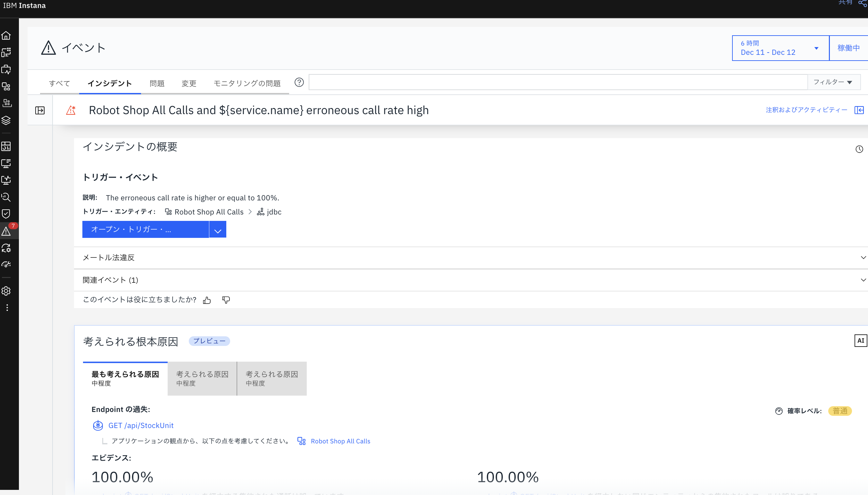This screenshot has height=495, width=868.
Task: Open the Home icon in sidebar
Action: (x=6, y=36)
